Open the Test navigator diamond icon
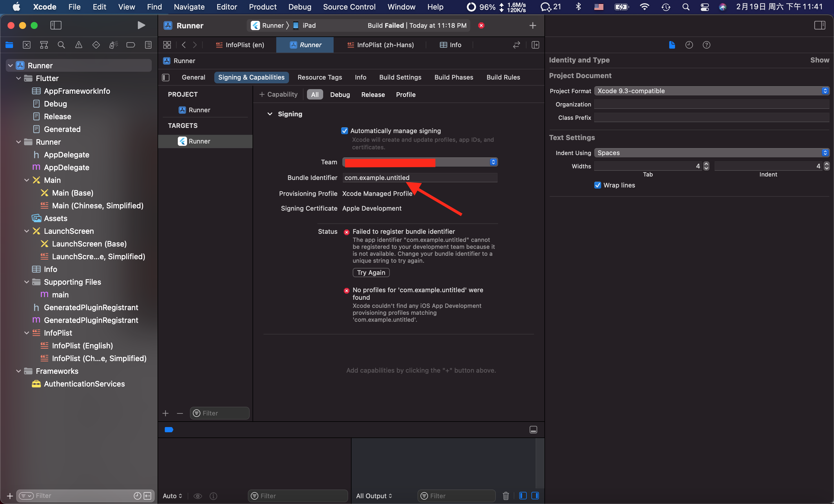 pos(96,45)
